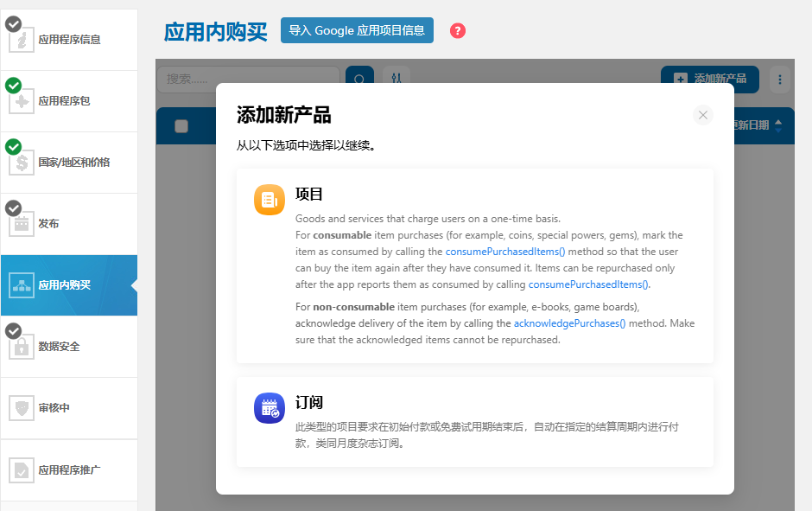Click the 应用程序信息 sidebar icon
The image size is (812, 511).
coord(22,40)
